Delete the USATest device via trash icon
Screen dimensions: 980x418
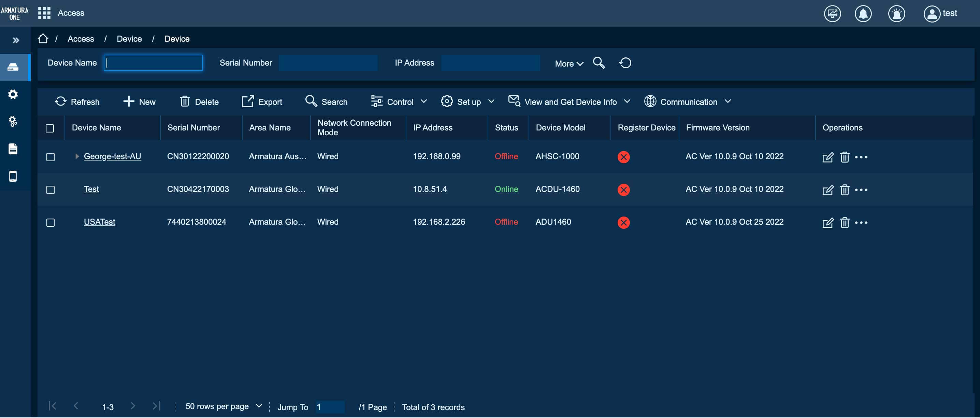[844, 222]
